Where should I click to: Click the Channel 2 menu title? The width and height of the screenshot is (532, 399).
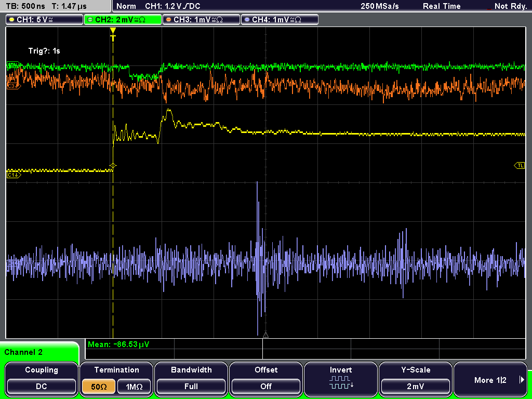coord(23,352)
